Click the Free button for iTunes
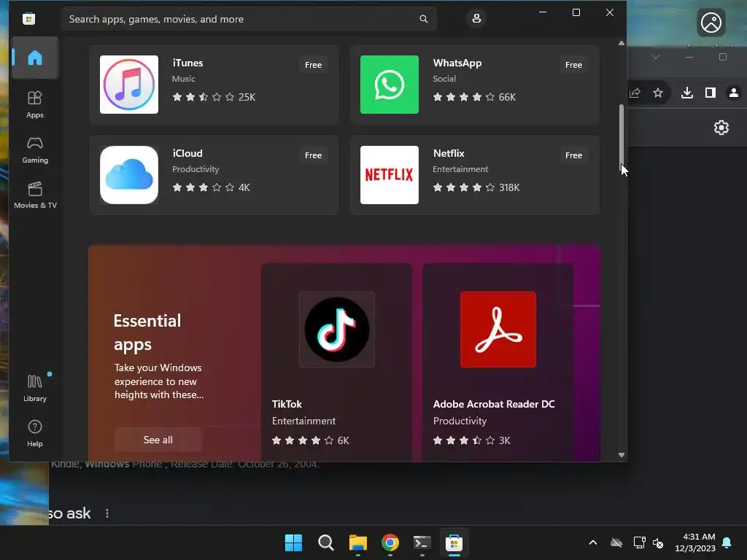Screen dimensions: 747x560 [313, 65]
